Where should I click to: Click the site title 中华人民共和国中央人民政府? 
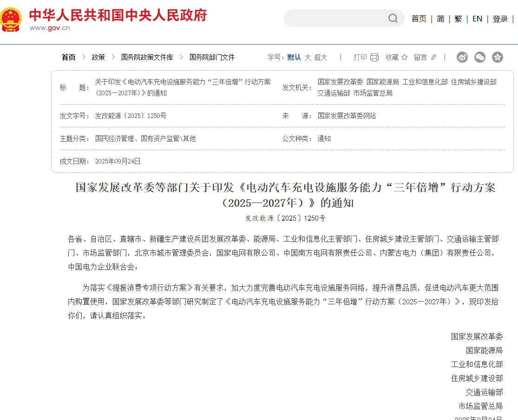(118, 15)
